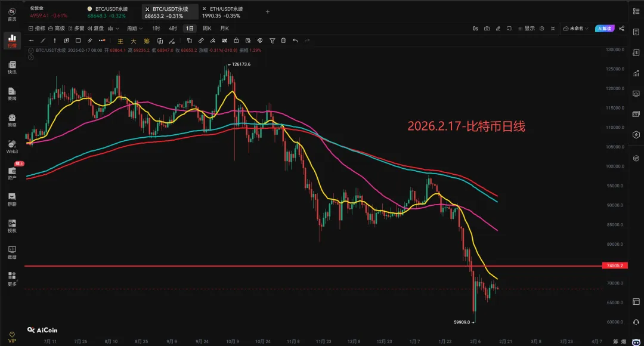644x346 pixels.
Task: Click the share icon at top right
Action: pyautogui.click(x=621, y=29)
